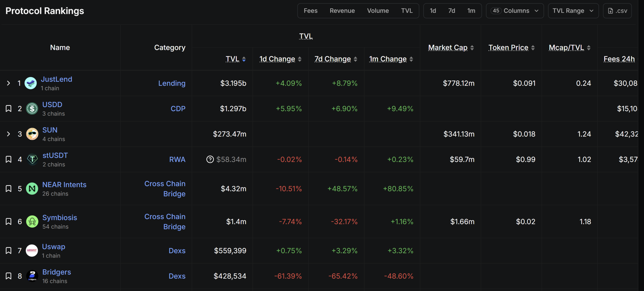The image size is (644, 291).
Task: Click the USDD protocol logo
Action: click(x=32, y=109)
